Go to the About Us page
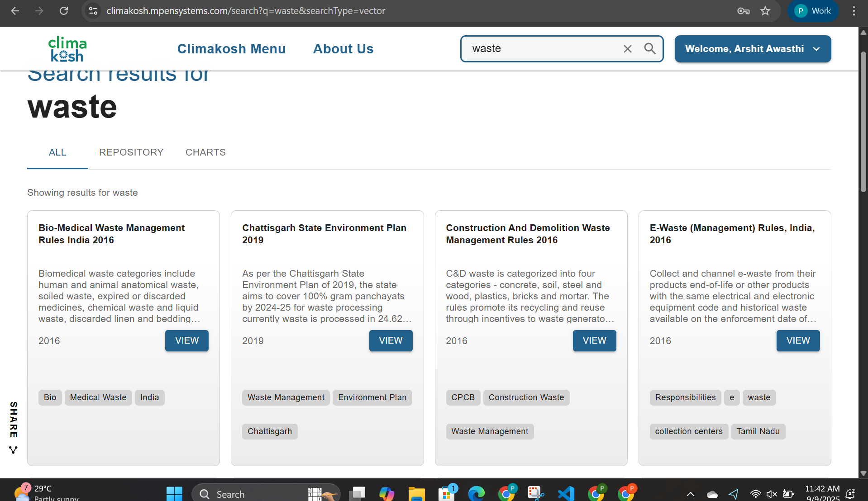This screenshot has width=868, height=501. click(x=343, y=49)
